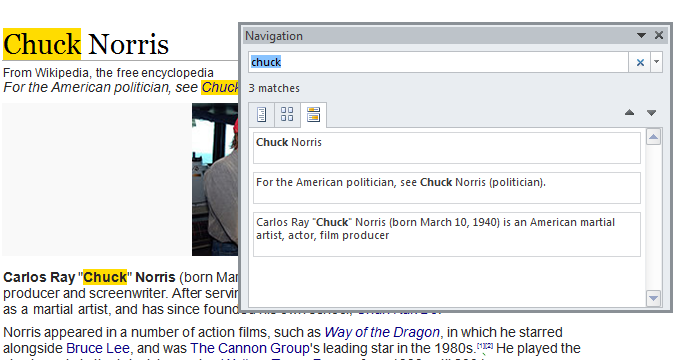Open the Way of the Dragon link

click(x=382, y=332)
